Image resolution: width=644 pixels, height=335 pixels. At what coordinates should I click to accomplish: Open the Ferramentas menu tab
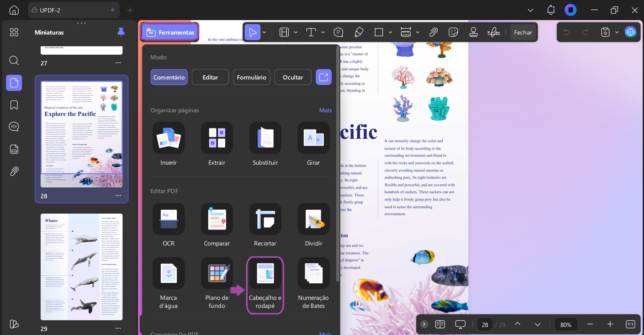(169, 32)
